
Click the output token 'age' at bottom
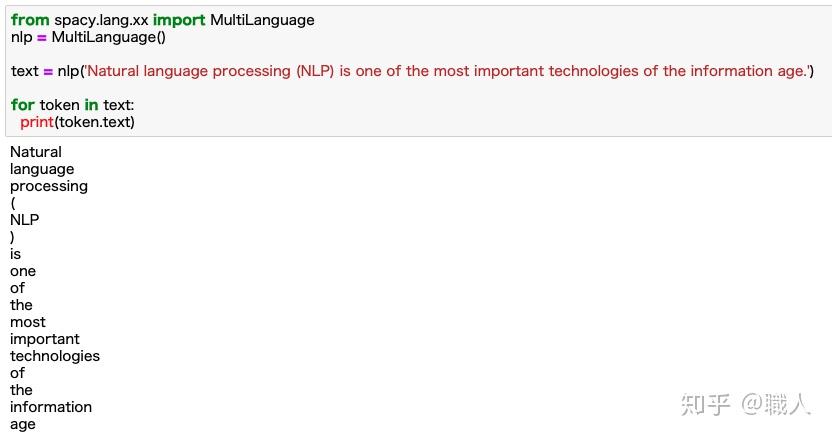23,424
